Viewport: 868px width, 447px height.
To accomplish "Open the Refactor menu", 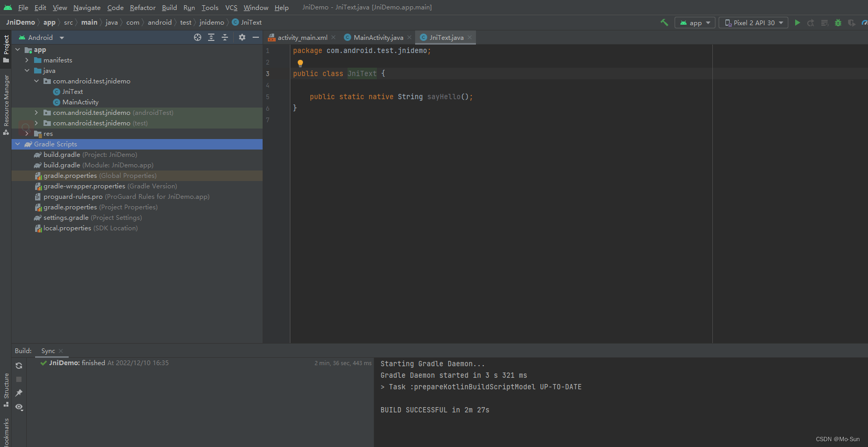I will [143, 7].
